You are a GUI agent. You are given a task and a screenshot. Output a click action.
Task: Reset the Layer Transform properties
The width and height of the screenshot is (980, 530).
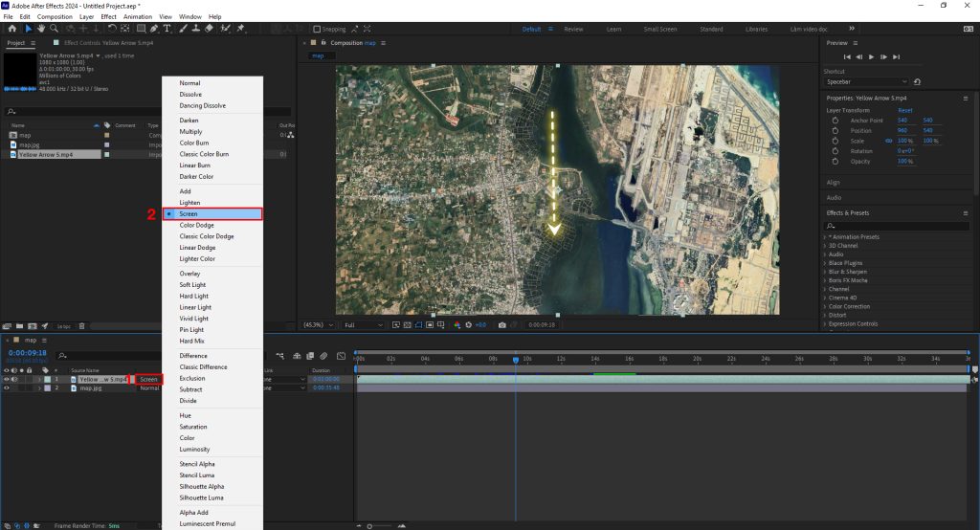pos(904,110)
